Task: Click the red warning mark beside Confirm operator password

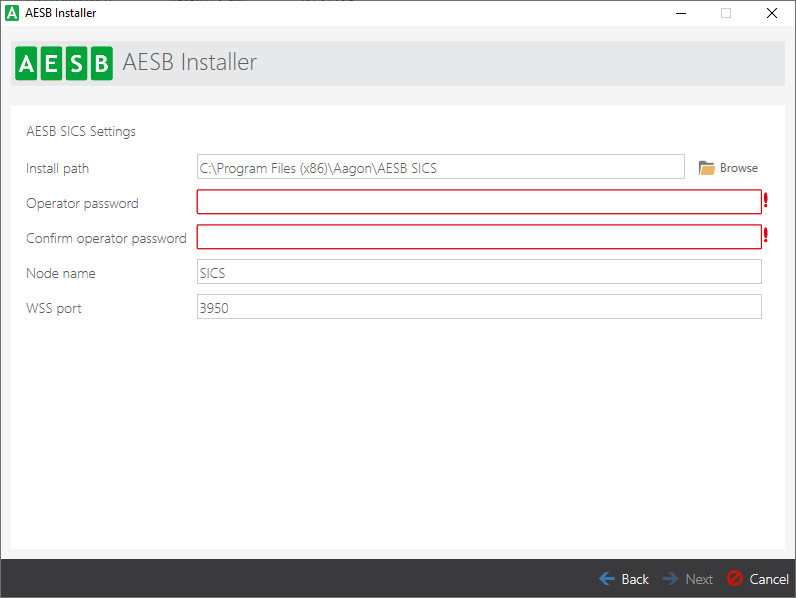Action: coord(766,236)
